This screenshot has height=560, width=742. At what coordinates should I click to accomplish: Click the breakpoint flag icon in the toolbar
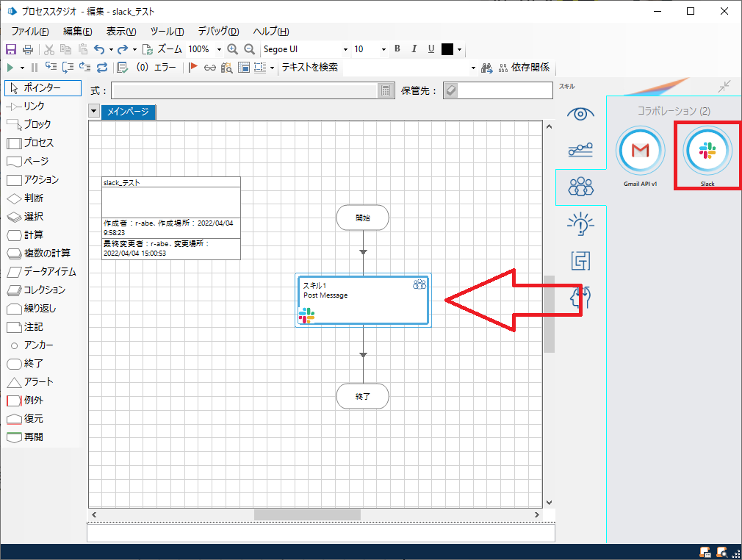[194, 67]
